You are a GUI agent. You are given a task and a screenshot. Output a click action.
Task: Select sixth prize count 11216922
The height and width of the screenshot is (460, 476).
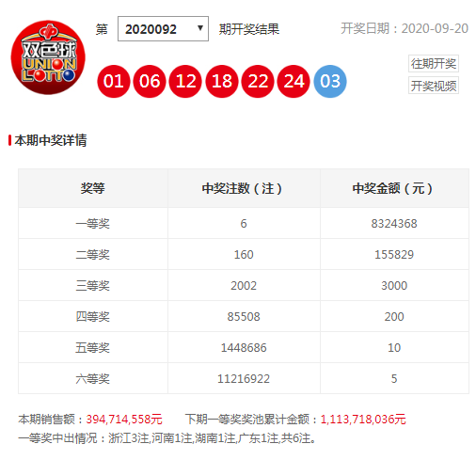coord(244,379)
